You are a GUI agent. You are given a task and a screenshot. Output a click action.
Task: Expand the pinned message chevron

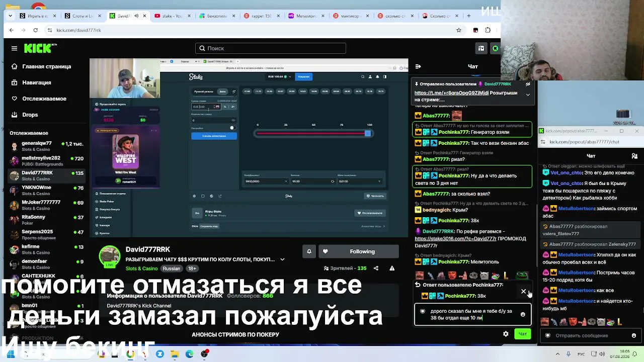point(528,95)
